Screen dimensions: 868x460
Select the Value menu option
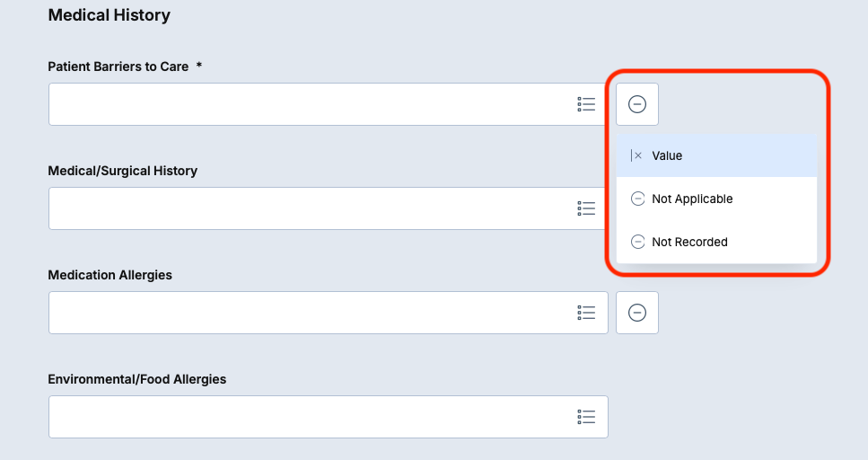667,155
